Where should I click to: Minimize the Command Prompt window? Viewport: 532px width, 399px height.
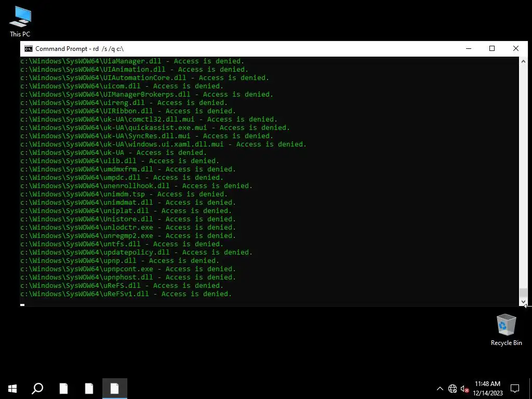point(469,48)
